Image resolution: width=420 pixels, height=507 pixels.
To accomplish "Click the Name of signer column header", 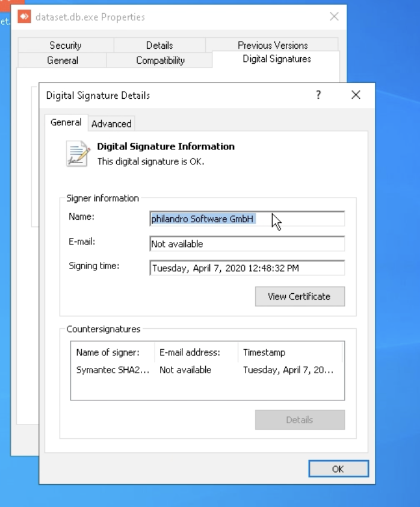I will click(x=108, y=352).
